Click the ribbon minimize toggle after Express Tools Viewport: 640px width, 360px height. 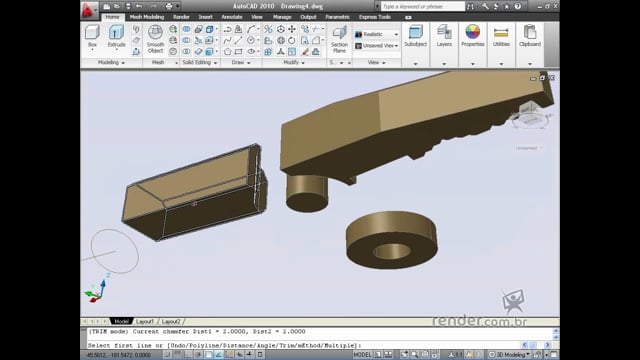[408, 17]
